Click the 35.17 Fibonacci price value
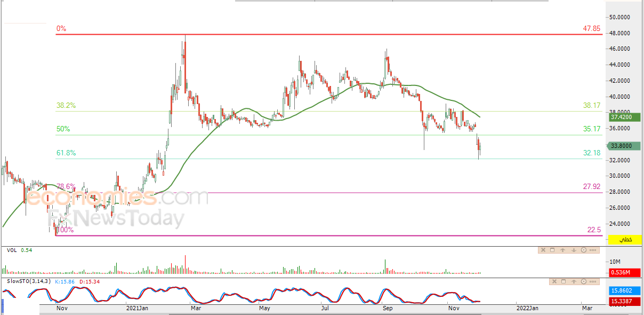The image size is (644, 315). [x=592, y=129]
